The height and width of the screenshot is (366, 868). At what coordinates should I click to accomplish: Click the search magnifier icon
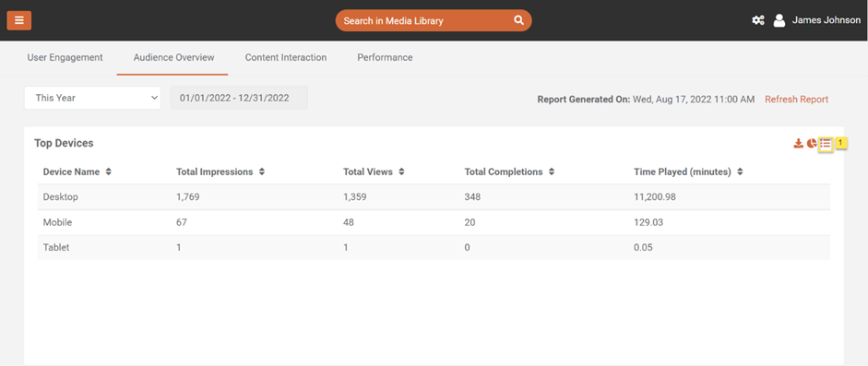pyautogui.click(x=518, y=20)
